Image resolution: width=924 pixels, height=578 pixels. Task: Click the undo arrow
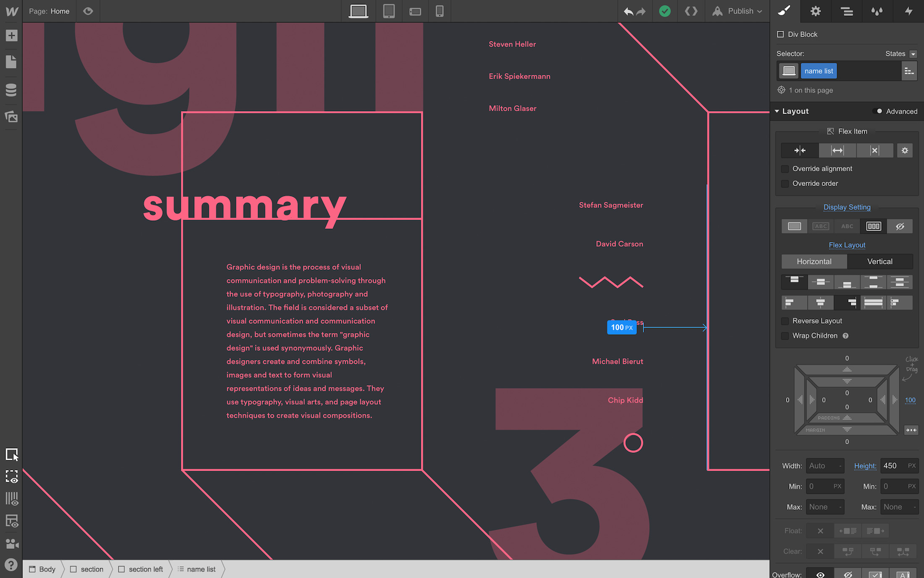tap(628, 11)
